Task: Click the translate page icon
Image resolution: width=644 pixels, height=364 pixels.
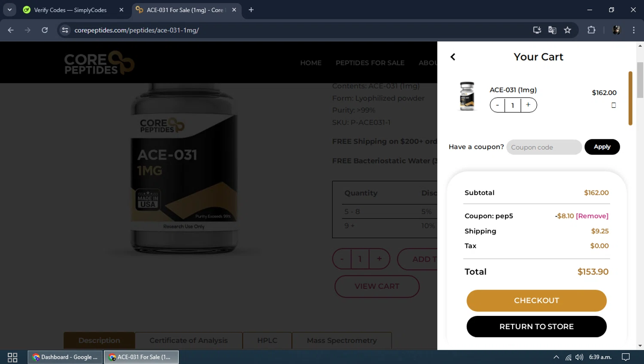Action: (x=552, y=30)
